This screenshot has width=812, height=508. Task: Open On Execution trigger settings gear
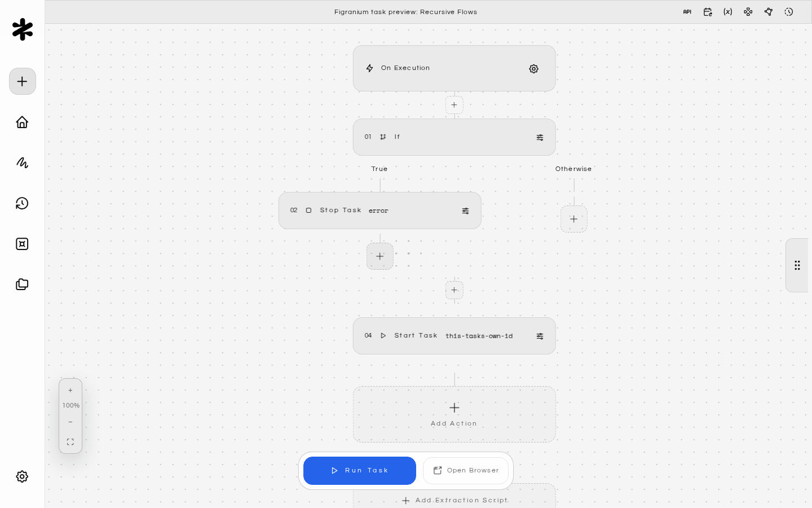(534, 69)
